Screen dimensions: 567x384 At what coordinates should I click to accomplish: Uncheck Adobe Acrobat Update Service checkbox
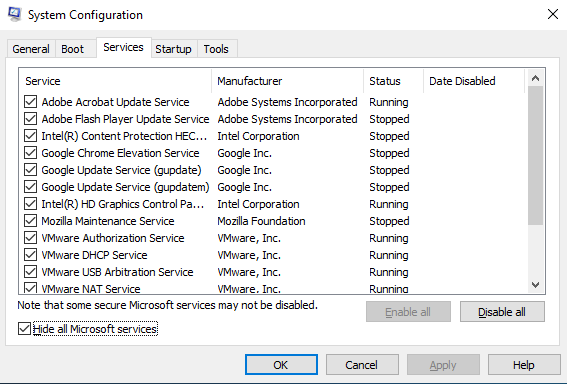tap(30, 102)
